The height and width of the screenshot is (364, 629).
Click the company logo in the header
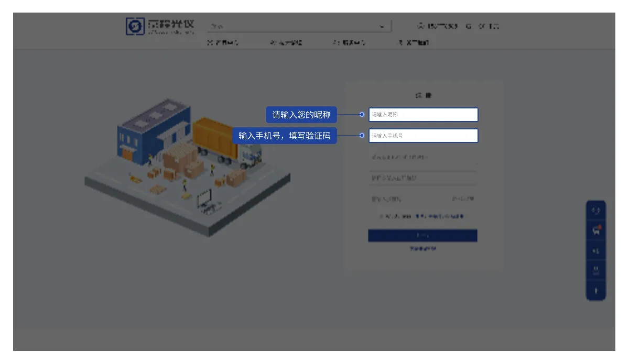tap(160, 27)
